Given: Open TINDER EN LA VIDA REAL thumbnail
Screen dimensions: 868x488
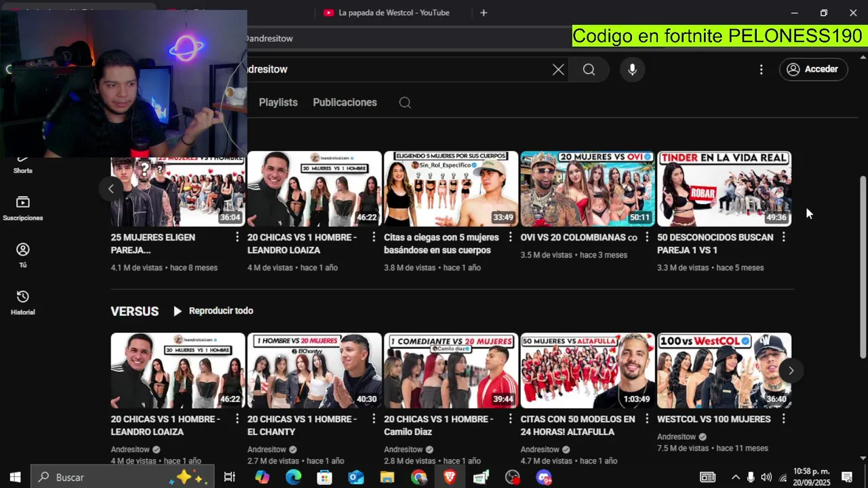Looking at the screenshot, I should [724, 188].
